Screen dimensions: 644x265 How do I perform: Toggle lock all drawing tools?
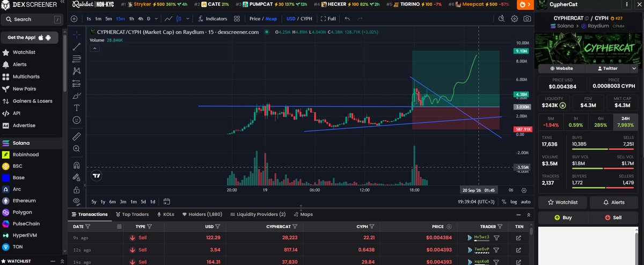[x=76, y=189]
